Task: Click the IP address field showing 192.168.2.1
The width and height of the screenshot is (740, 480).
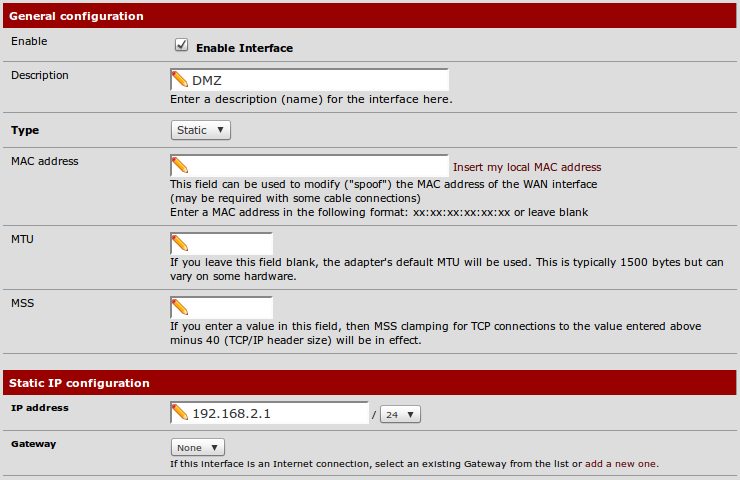Action: (278, 413)
